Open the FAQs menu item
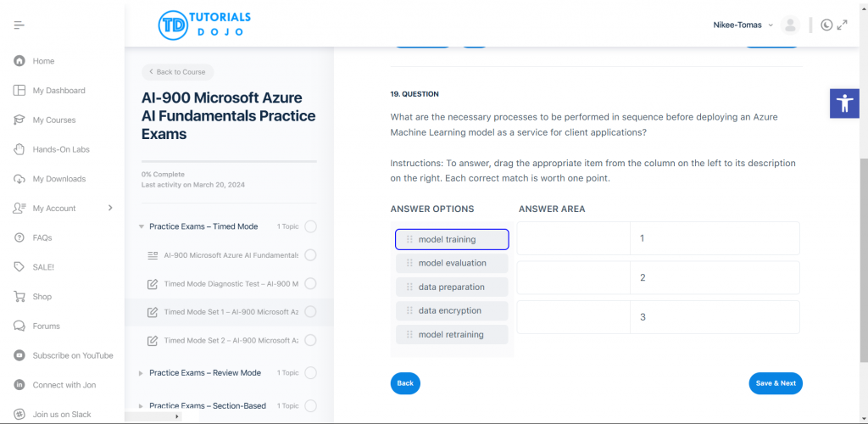The width and height of the screenshot is (868, 424). click(x=42, y=237)
